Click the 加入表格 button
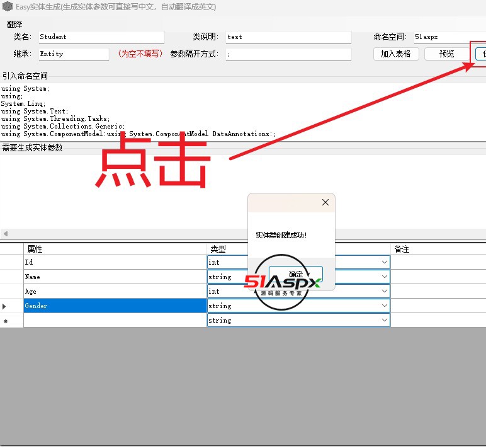 (395, 54)
